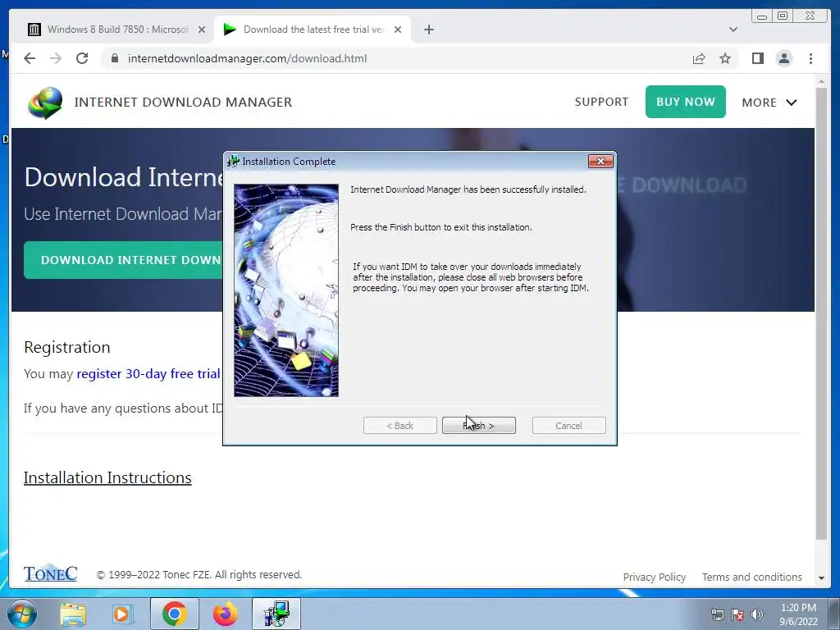Viewport: 840px width, 630px height.
Task: Click the Tonec logo in the footer
Action: [50, 573]
